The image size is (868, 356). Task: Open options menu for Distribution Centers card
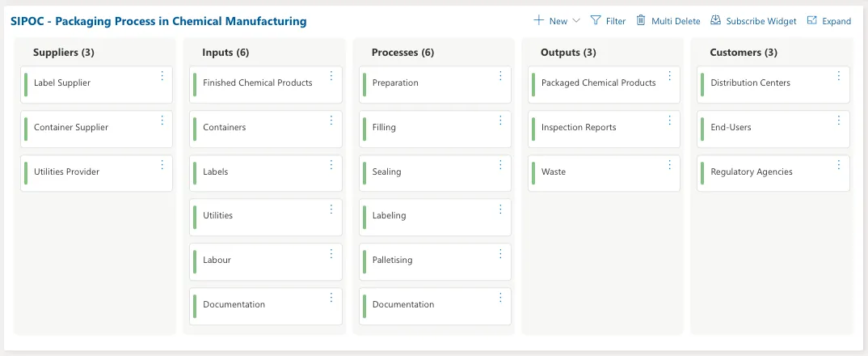[839, 76]
